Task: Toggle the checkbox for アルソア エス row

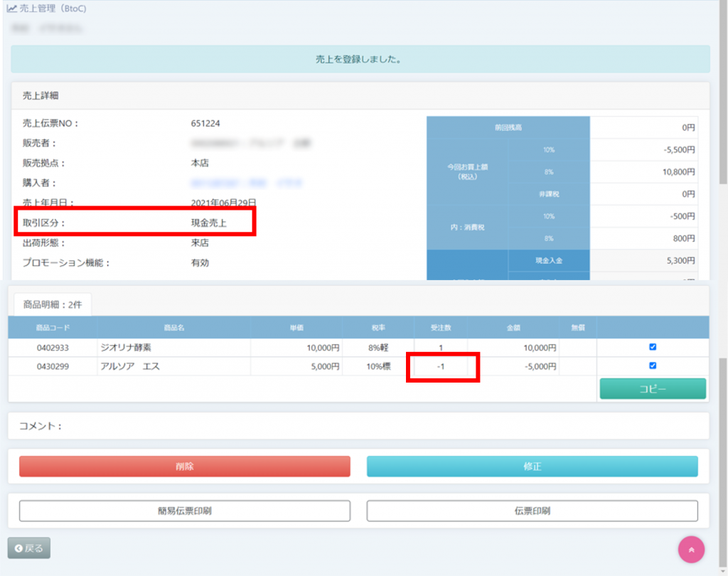Action: click(x=653, y=366)
